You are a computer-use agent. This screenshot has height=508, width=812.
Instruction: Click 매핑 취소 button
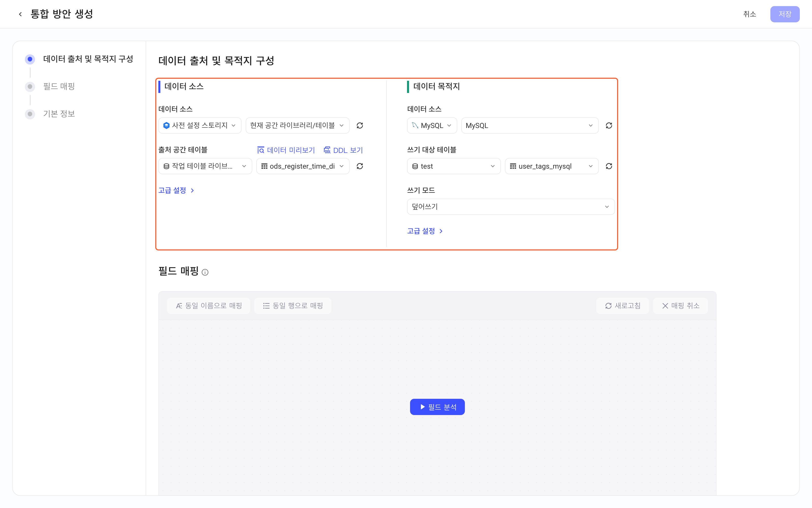(680, 306)
